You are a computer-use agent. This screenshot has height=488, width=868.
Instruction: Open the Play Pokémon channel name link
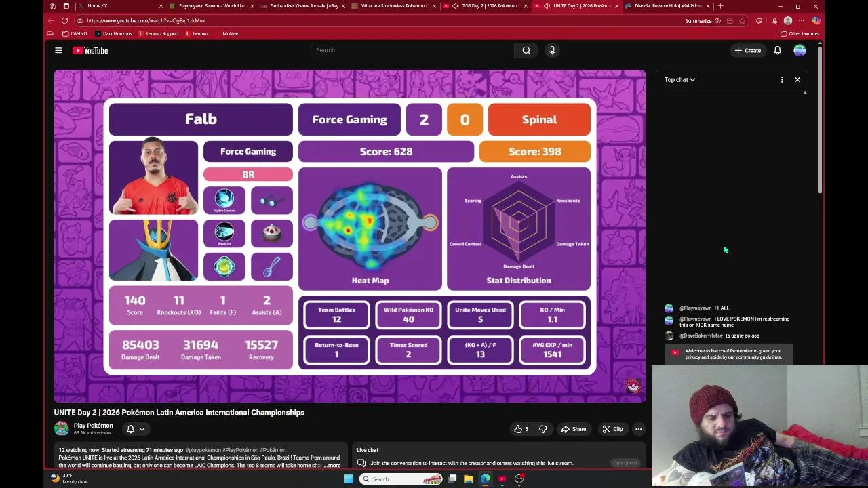pos(93,426)
